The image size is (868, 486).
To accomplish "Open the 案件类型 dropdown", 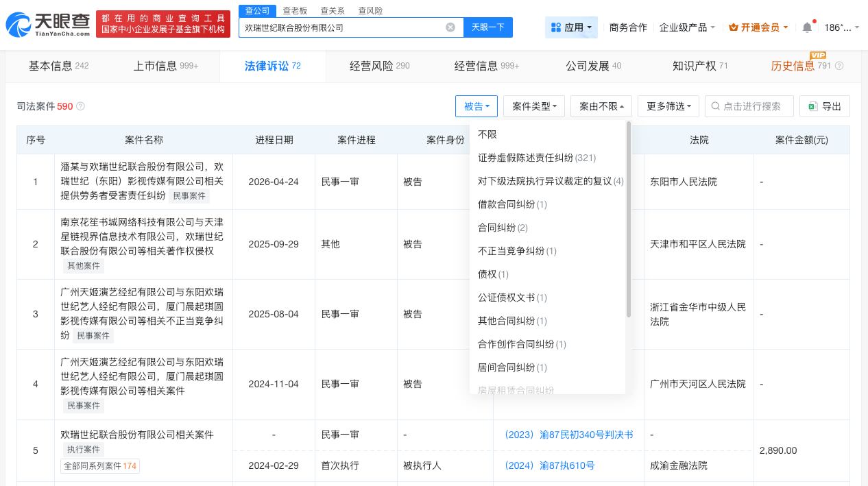I will 533,106.
